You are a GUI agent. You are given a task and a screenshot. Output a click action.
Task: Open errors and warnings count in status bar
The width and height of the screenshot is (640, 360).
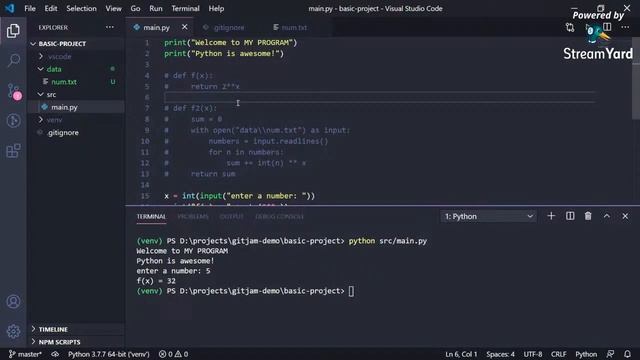click(x=173, y=354)
